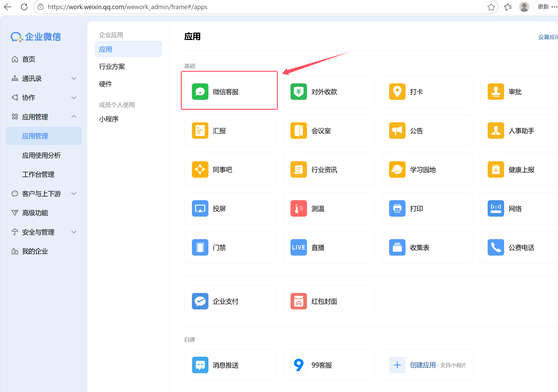Screen dimensions: 558x392
Task: Open the 对外收款 app icon
Action: pos(299,92)
